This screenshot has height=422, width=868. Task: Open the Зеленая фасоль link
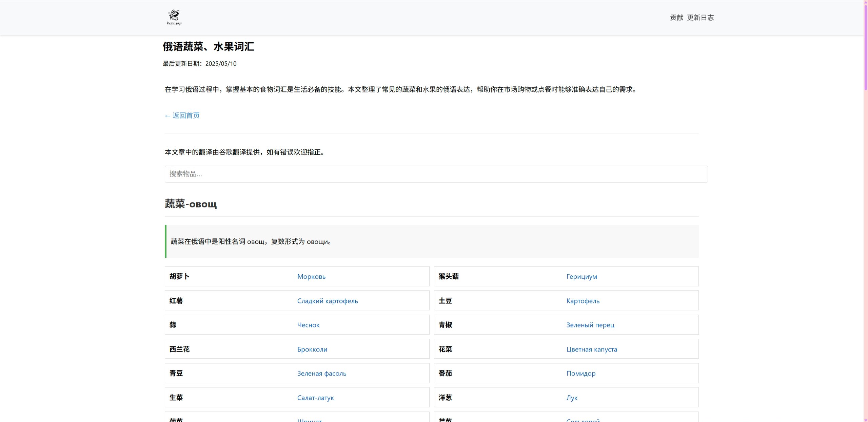[321, 374]
